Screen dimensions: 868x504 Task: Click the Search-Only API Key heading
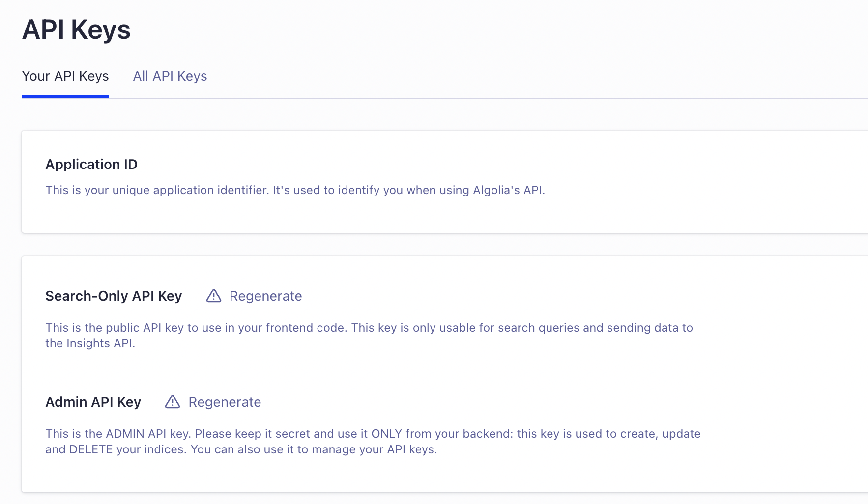[114, 296]
